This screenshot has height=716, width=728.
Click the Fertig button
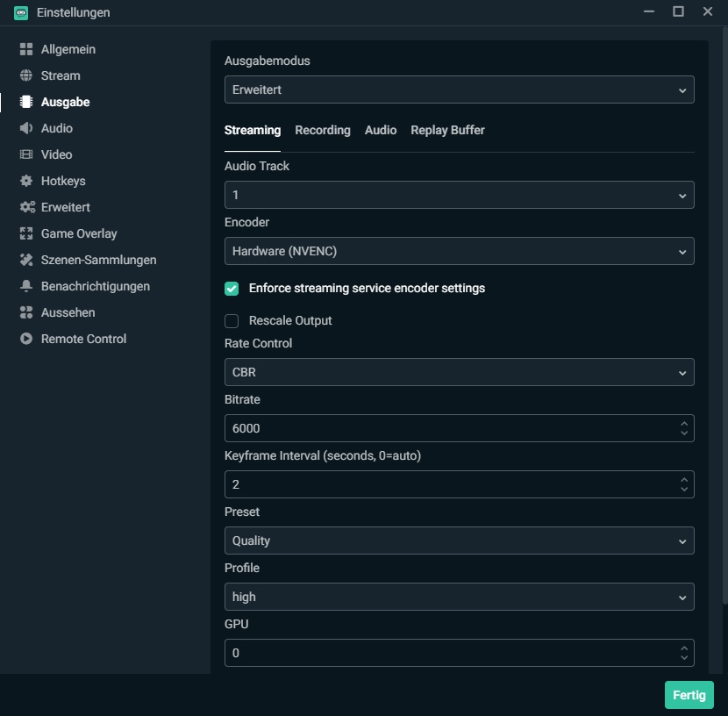pyautogui.click(x=689, y=695)
